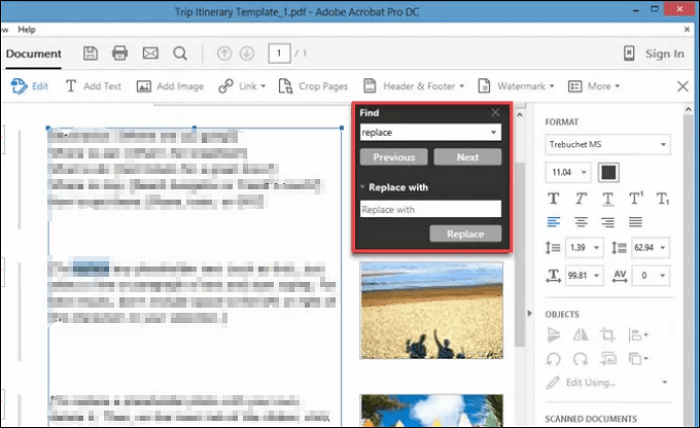
Task: Open Find field history dropdown arrow
Action: 494,133
